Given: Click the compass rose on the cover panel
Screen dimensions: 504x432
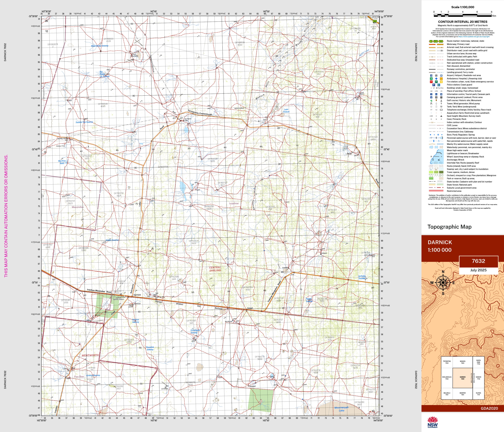Looking at the screenshot, I should pos(443,282).
